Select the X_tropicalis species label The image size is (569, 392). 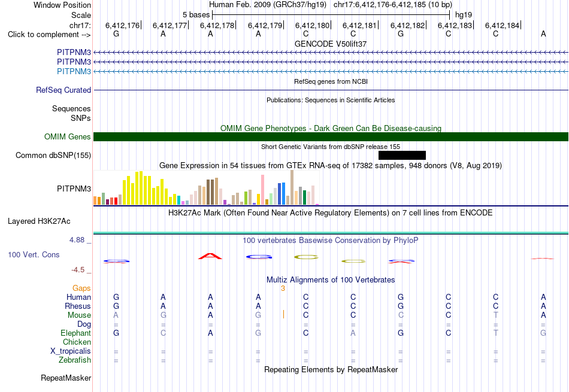click(x=71, y=351)
